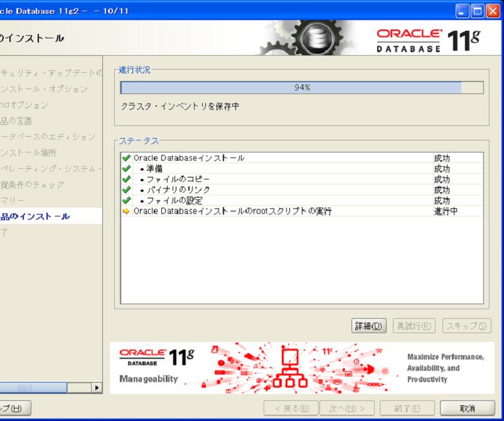Click the クラスタ・インベントリを保存中 message
This screenshot has width=504, height=421.
pyautogui.click(x=180, y=107)
